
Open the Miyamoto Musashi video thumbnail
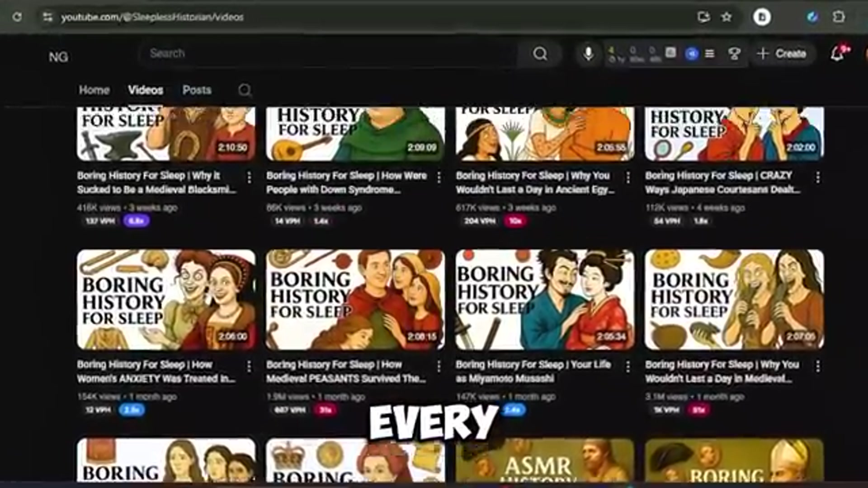(x=545, y=300)
